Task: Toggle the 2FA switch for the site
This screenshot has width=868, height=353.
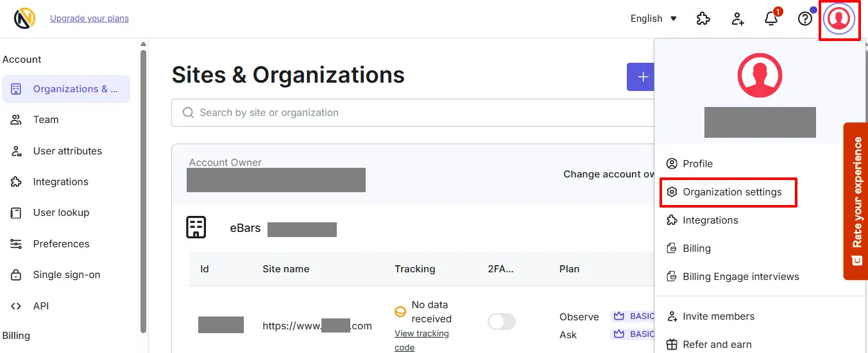Action: click(x=502, y=322)
